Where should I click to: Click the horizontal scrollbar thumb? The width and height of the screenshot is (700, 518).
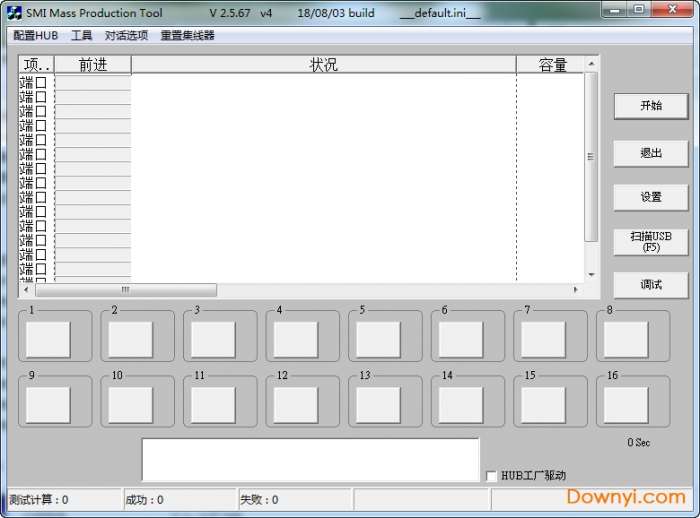click(126, 290)
